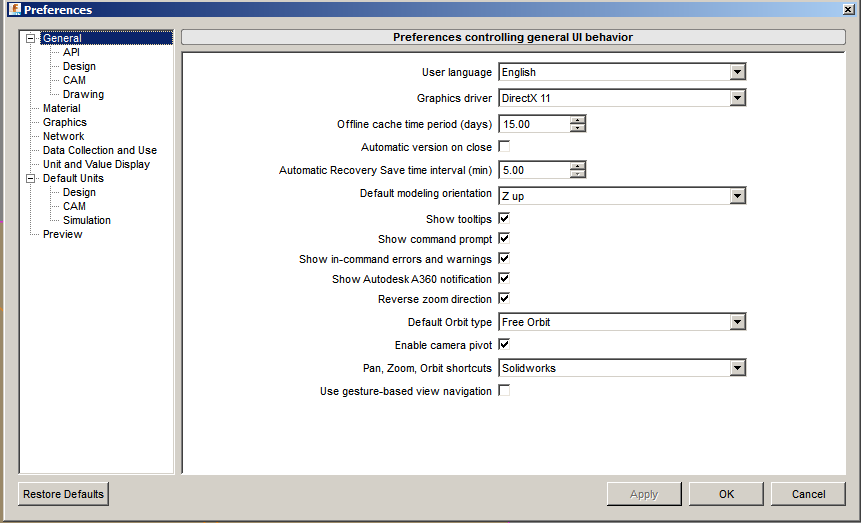This screenshot has width=861, height=523.
Task: Decrease Automatic Recovery Save time interval
Action: [x=577, y=174]
